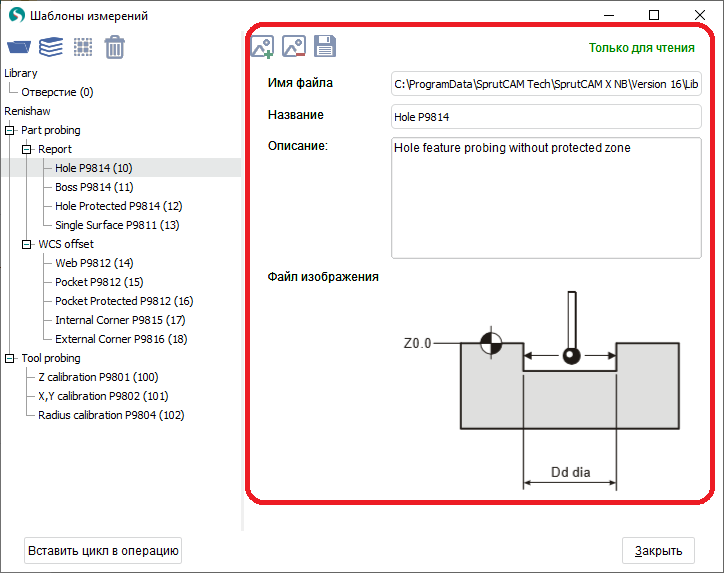Click the floppy disk save icon

point(324,46)
